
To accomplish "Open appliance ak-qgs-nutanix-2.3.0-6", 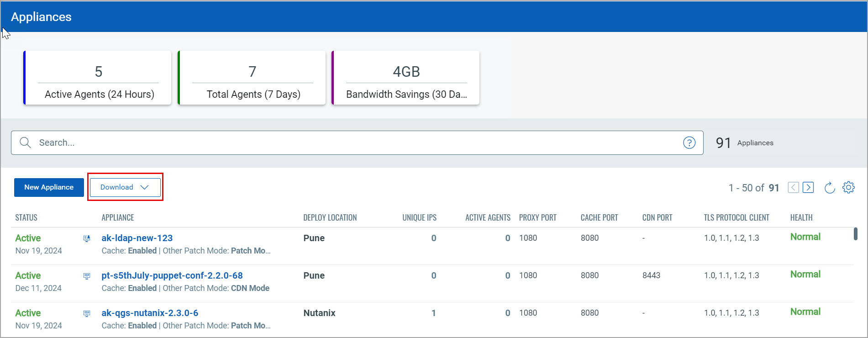I will point(150,313).
